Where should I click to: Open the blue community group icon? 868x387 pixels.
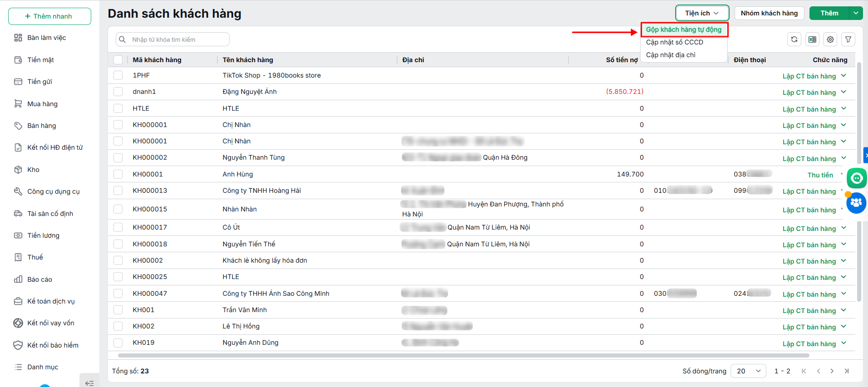tap(856, 203)
